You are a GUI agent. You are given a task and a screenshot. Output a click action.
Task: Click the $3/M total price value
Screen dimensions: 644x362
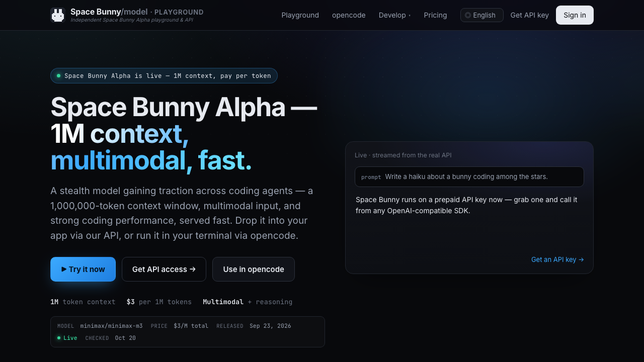point(191,326)
